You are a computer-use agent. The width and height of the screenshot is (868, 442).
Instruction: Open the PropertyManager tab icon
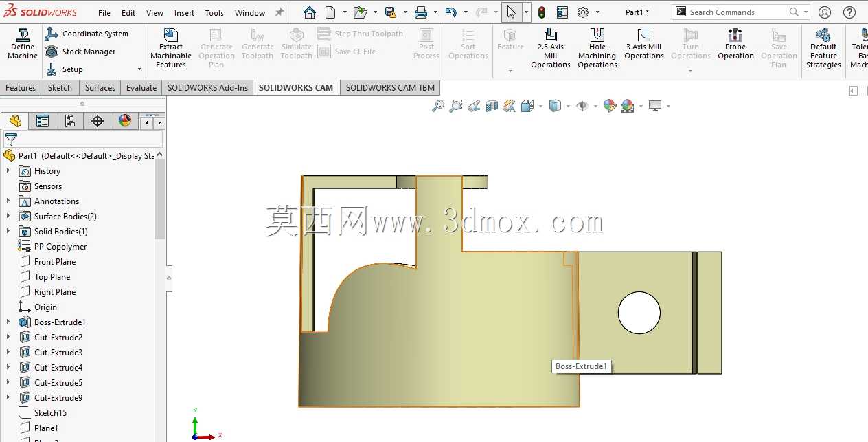tap(43, 121)
